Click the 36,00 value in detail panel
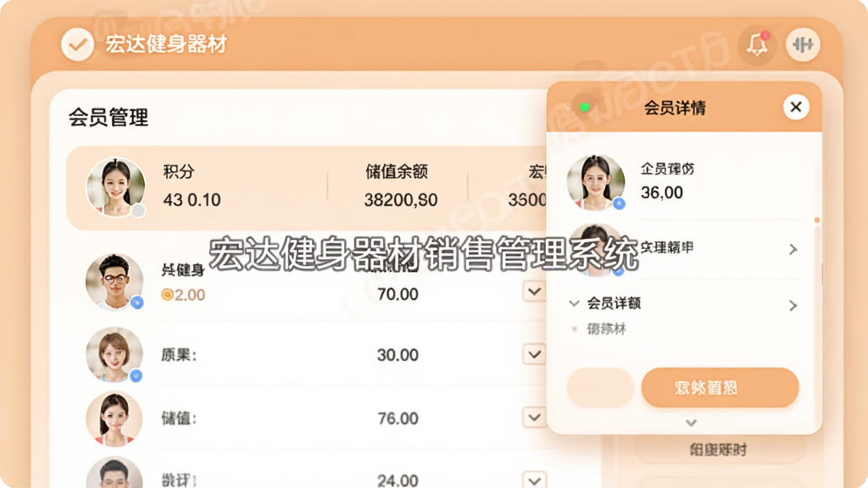This screenshot has width=868, height=488. [661, 192]
